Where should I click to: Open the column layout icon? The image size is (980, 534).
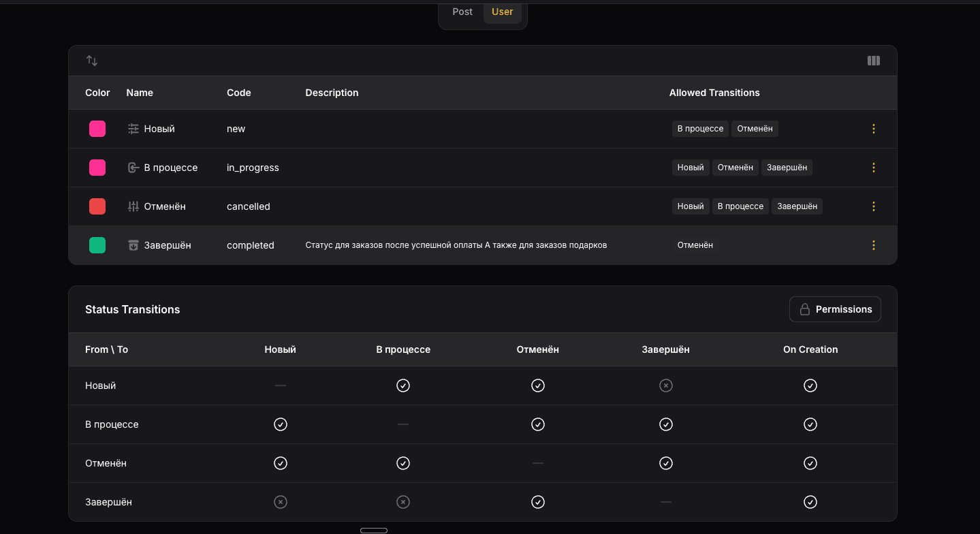point(874,61)
